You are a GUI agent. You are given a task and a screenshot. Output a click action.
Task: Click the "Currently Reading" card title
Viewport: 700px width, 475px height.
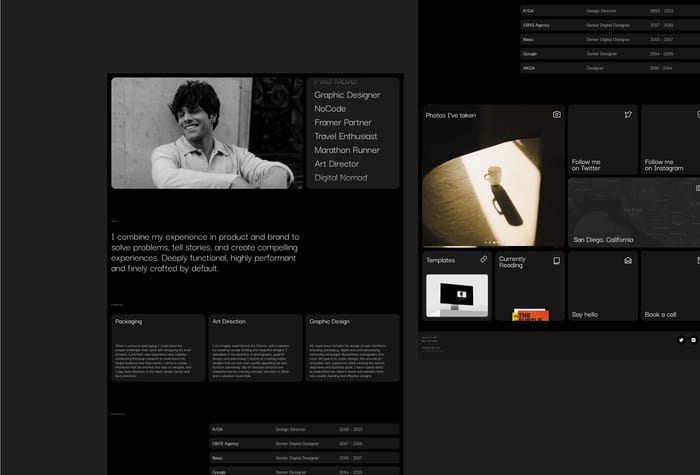click(x=512, y=262)
